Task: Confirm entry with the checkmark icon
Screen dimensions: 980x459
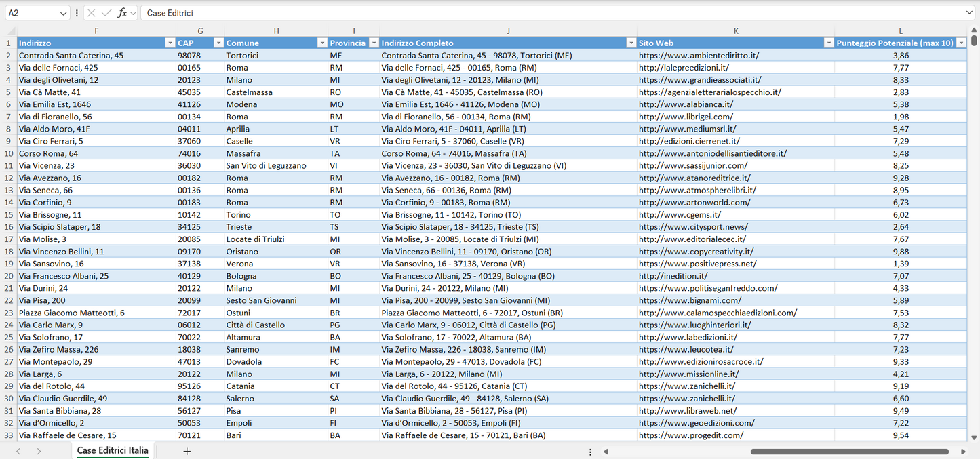Action: 106,12
